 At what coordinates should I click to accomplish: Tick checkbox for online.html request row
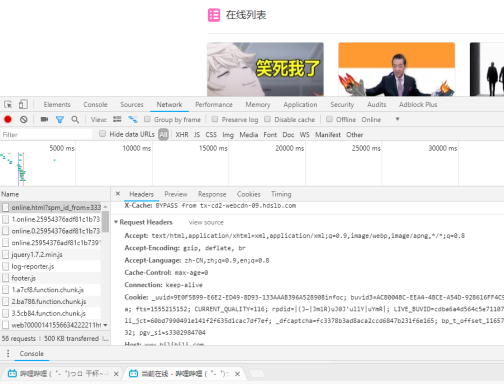[5, 208]
